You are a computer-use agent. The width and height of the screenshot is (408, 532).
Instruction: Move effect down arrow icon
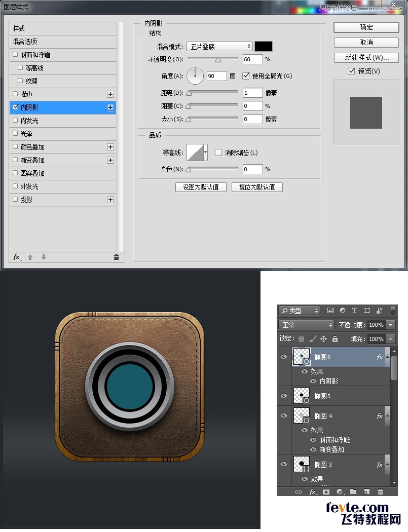tap(44, 257)
